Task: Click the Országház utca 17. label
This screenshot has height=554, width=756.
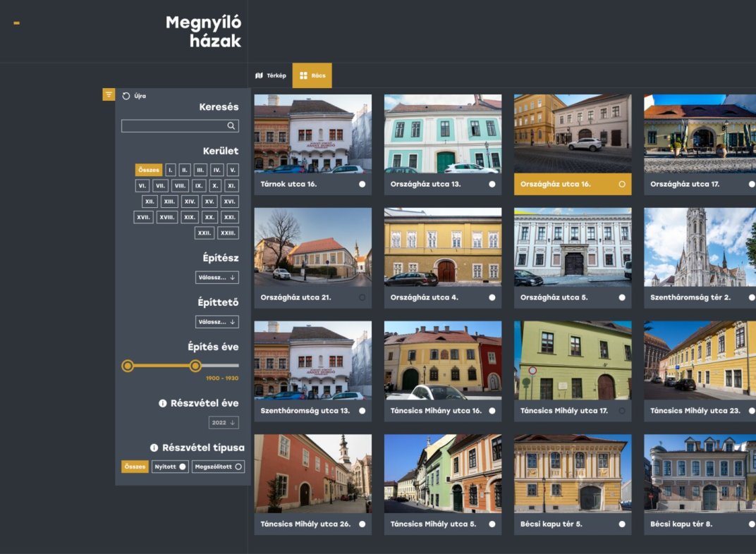Action: pos(685,184)
